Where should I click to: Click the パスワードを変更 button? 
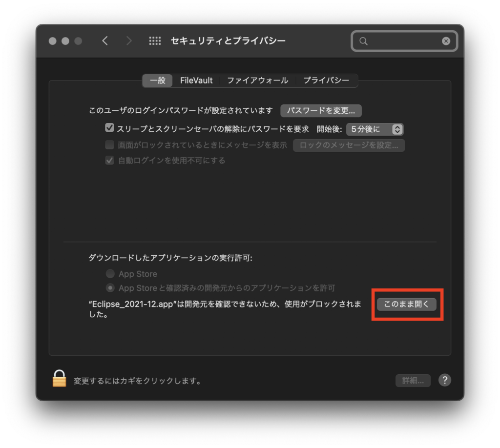(x=321, y=111)
